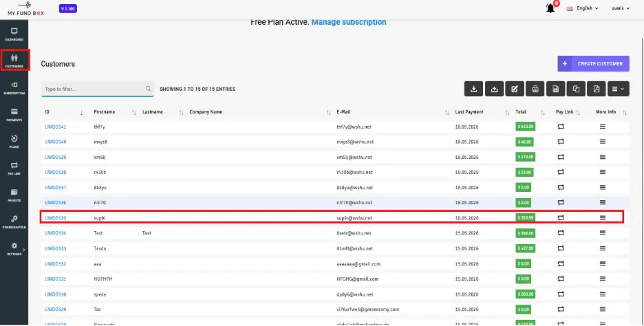The width and height of the screenshot is (644, 326).
Task: Copy table data with copy icon
Action: (576, 89)
